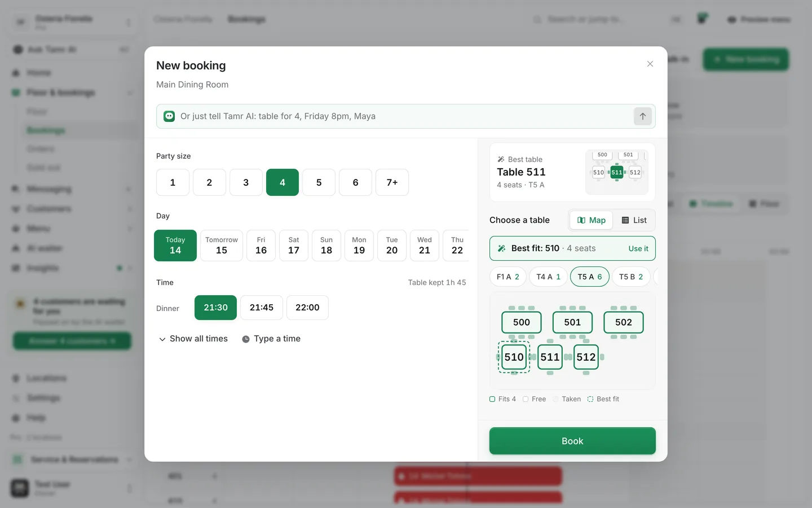Choose Fri 16 as the day

click(261, 246)
